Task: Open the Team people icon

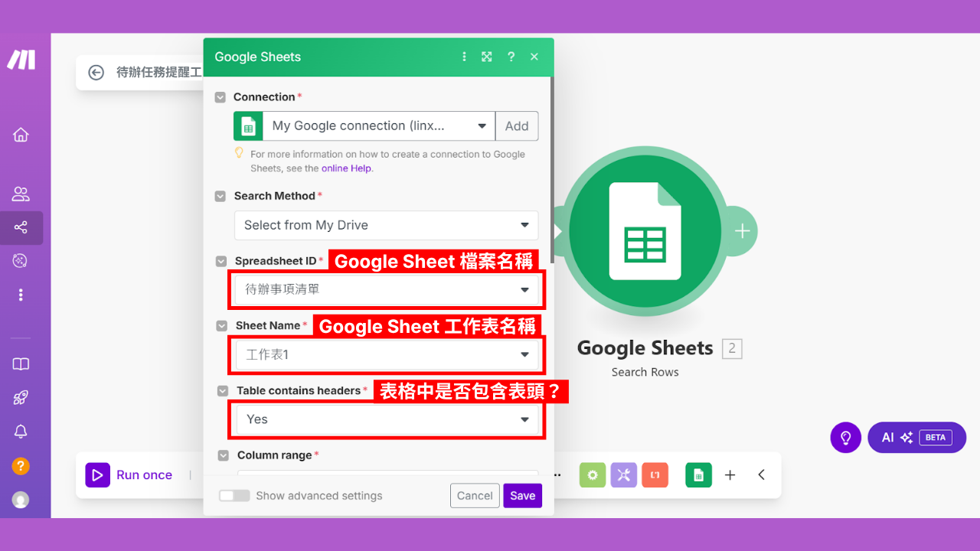Action: tap(21, 194)
